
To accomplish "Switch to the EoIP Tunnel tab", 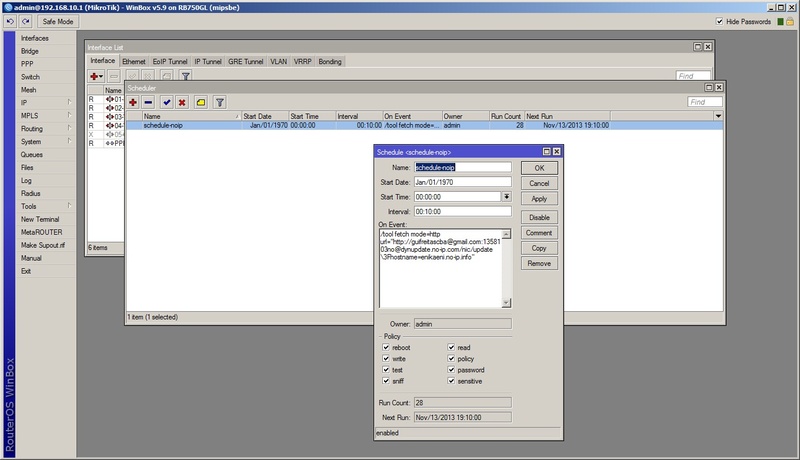I will [169, 62].
